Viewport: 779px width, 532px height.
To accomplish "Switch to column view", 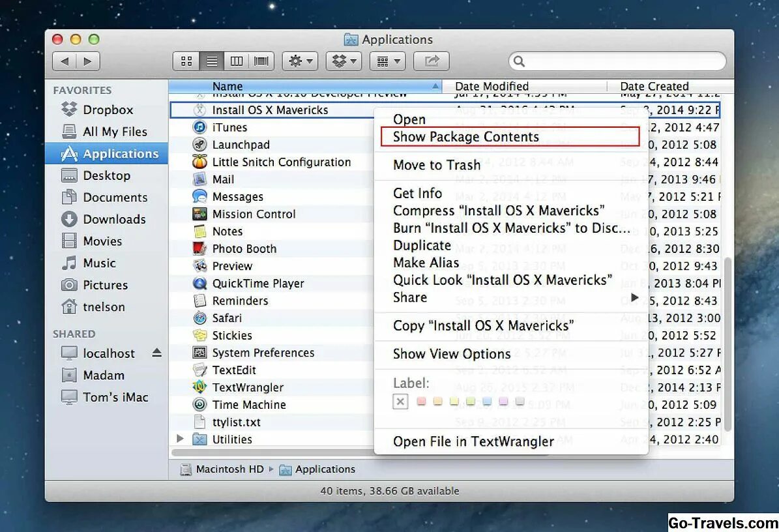I will click(237, 61).
